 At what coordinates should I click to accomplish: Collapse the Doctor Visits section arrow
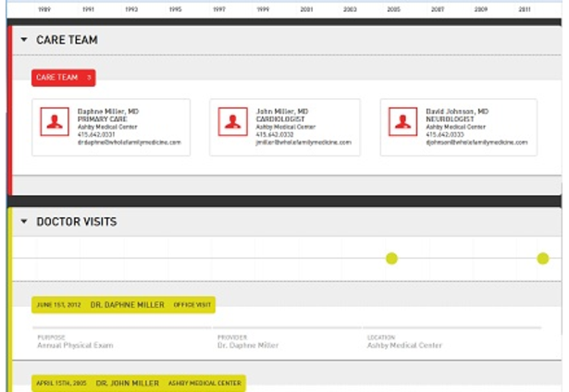24,221
